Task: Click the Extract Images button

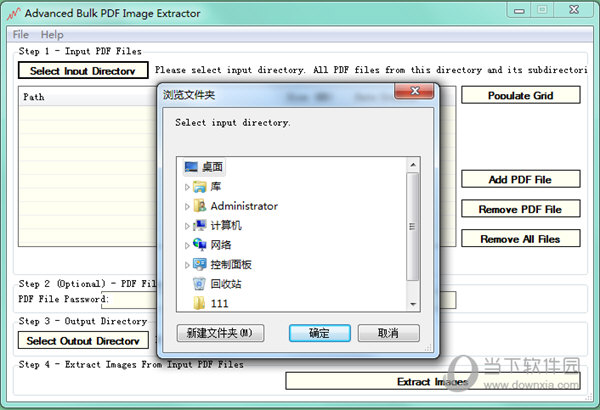Action: [433, 381]
